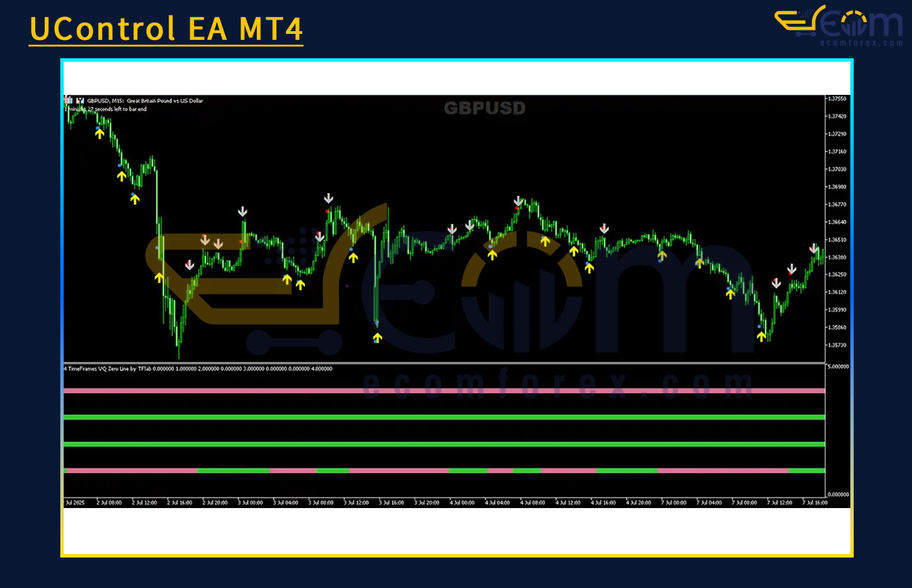Click price level 1.36380 on the axis
The image size is (912, 588).
(x=837, y=257)
